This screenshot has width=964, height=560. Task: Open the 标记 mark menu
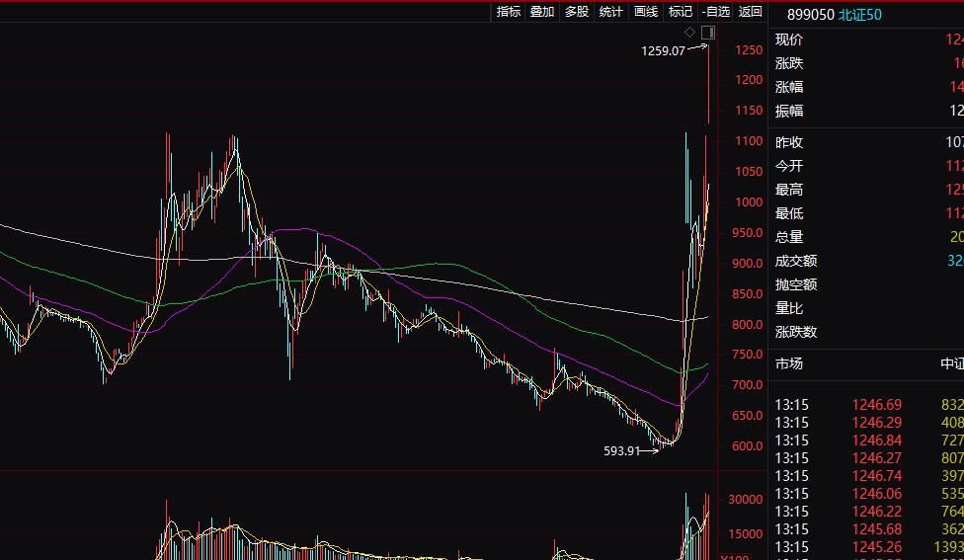click(681, 12)
